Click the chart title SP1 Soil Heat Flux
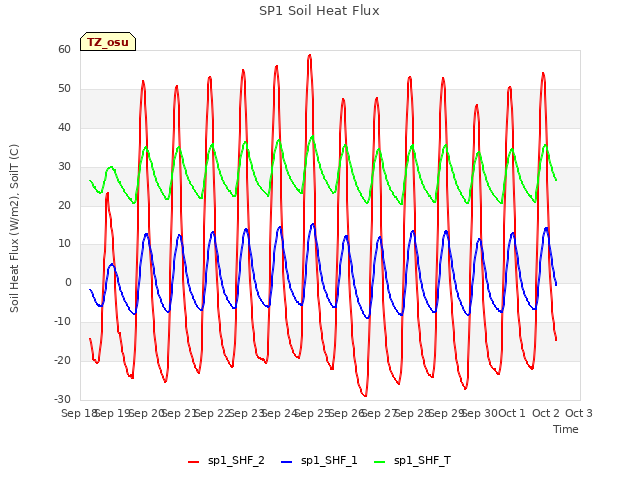 pos(319,11)
